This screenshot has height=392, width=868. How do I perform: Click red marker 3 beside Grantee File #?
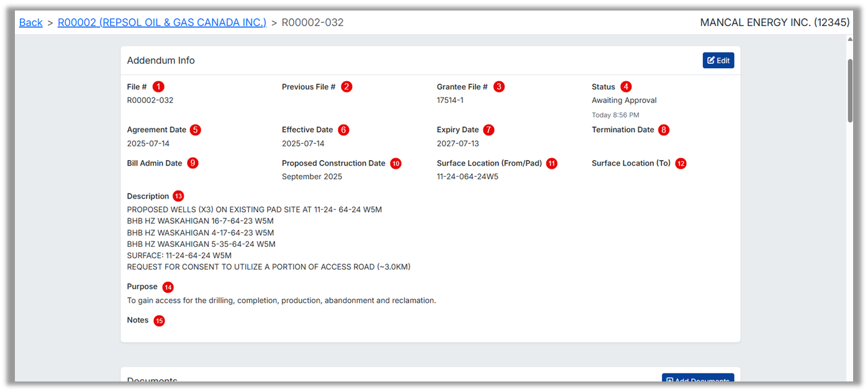tap(499, 87)
